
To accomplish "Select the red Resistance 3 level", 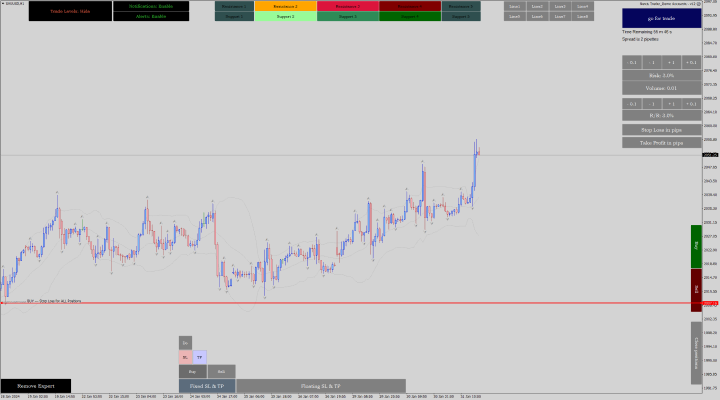I will point(347,6).
